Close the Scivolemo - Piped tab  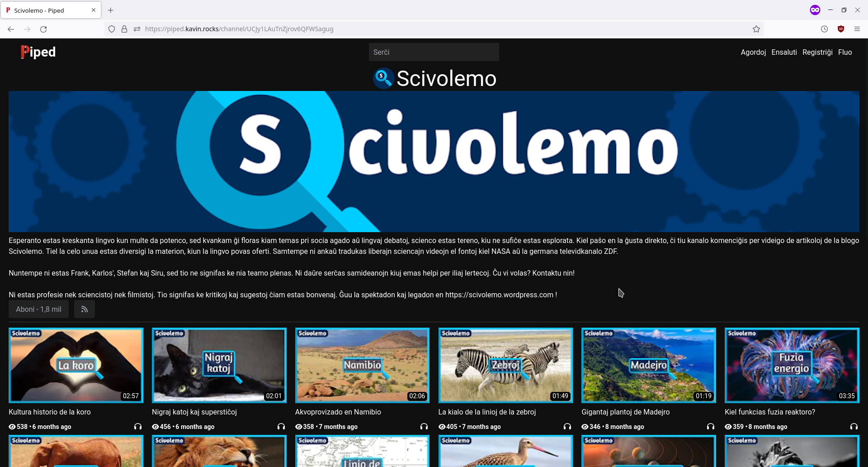(94, 10)
